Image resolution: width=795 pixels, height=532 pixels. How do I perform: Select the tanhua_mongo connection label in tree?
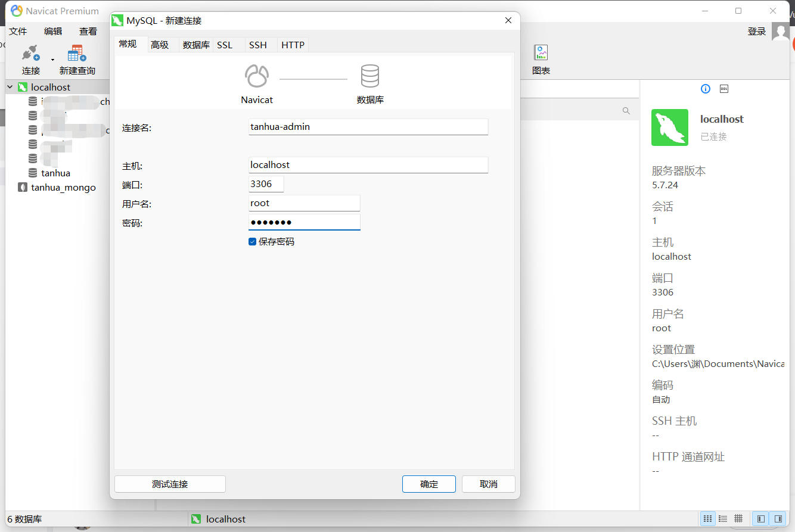click(x=63, y=187)
